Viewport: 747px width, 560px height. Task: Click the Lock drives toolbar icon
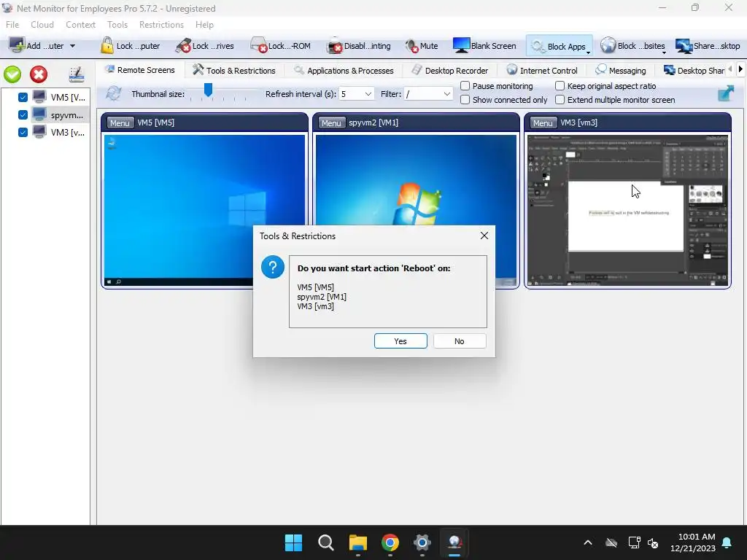click(x=183, y=46)
